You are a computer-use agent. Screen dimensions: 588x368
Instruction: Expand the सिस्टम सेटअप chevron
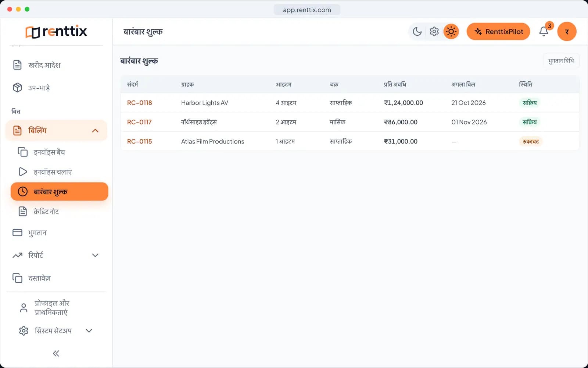89,330
